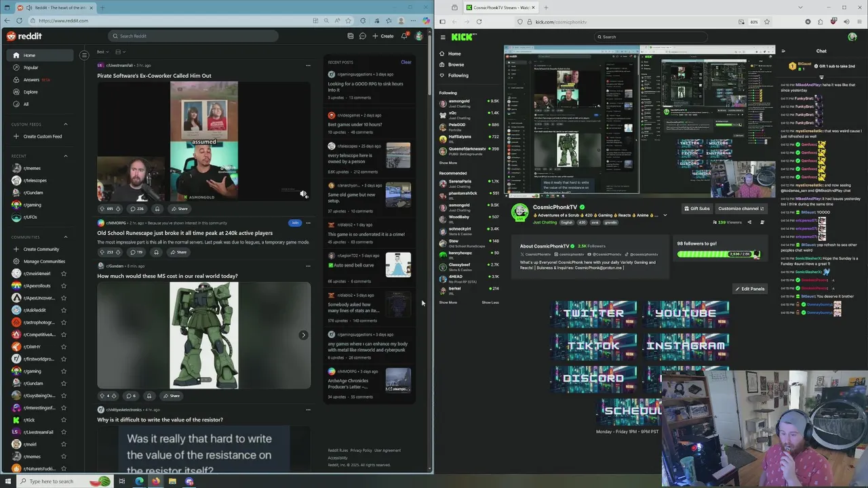Upvote the Gundam MS cost post
The width and height of the screenshot is (868, 488).
pos(102,396)
